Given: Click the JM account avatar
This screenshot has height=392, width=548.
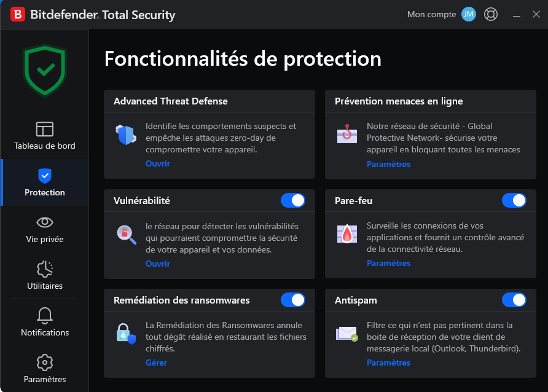Looking at the screenshot, I should (x=468, y=14).
